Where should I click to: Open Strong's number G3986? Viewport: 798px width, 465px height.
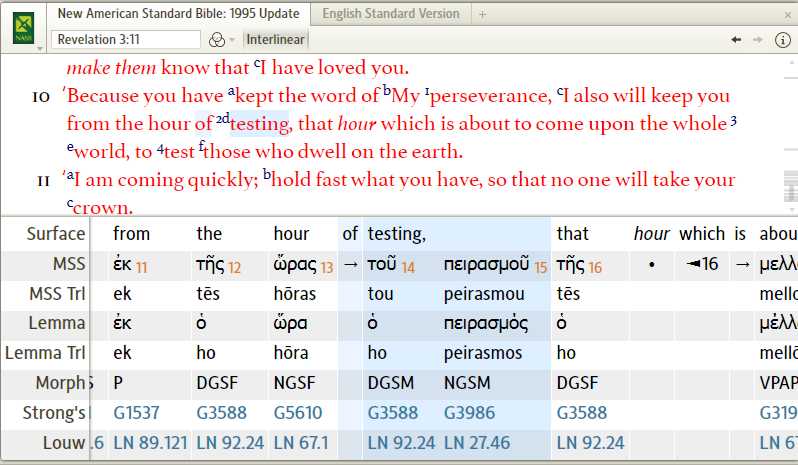point(469,413)
